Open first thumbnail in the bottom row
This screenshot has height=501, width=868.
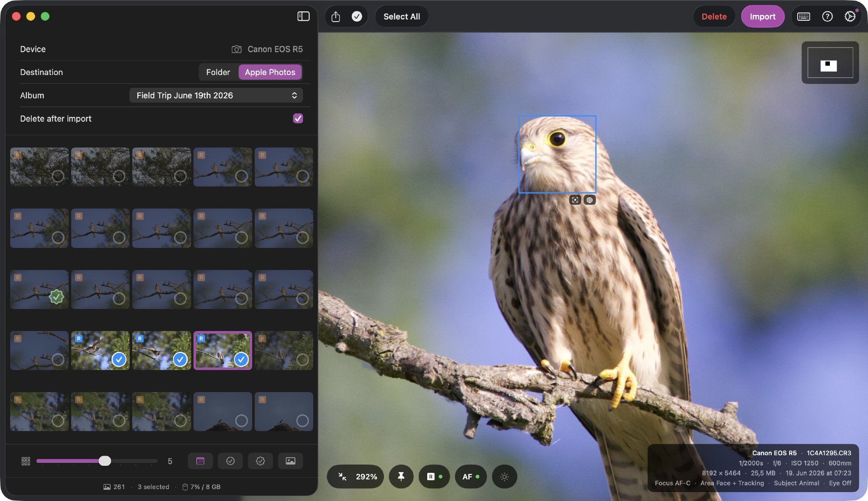(39, 412)
